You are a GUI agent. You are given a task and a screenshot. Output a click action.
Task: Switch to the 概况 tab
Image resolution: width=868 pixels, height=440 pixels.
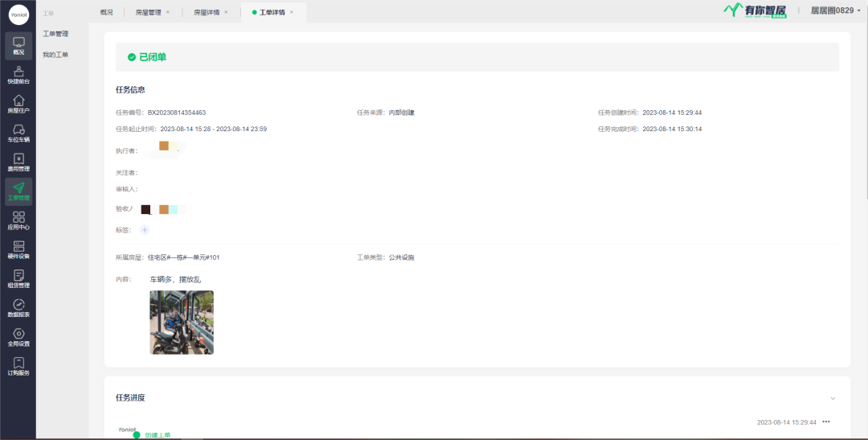pyautogui.click(x=107, y=12)
